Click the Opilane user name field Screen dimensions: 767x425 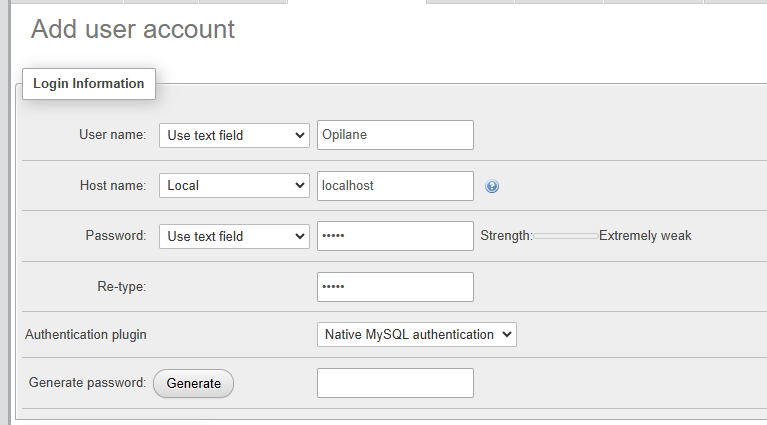coord(395,135)
